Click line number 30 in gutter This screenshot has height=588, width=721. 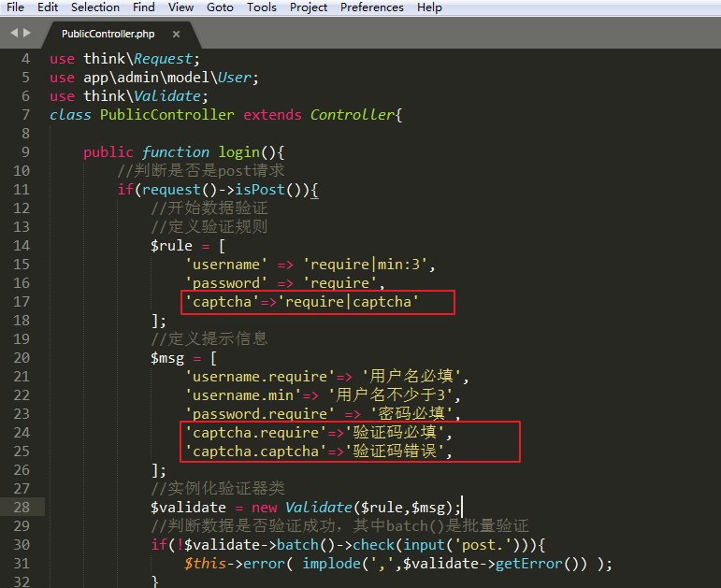pos(22,545)
